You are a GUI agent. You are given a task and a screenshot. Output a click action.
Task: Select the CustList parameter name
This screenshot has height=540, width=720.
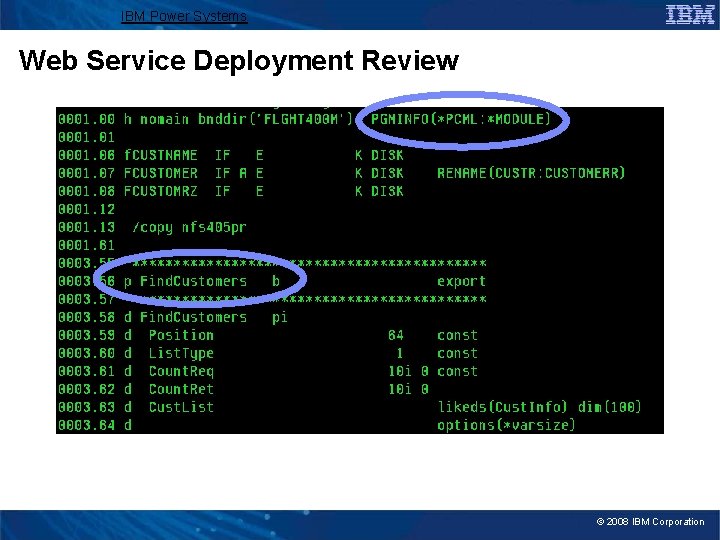tap(181, 407)
